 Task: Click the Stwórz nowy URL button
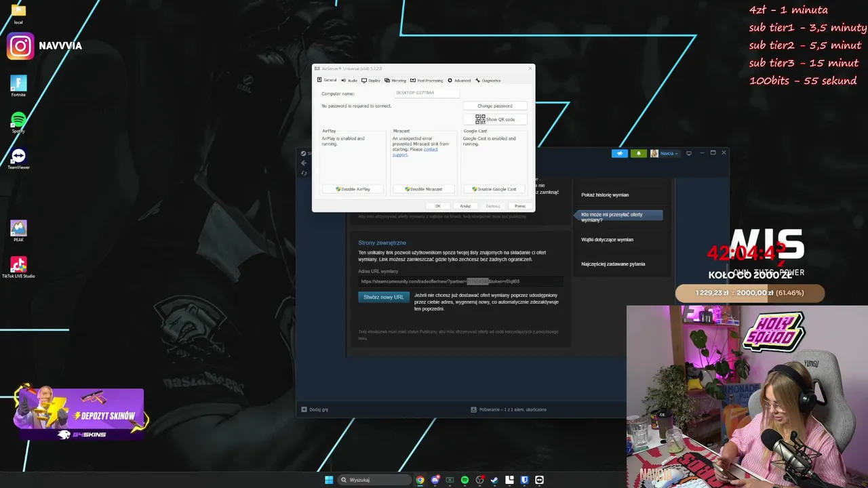(x=384, y=297)
